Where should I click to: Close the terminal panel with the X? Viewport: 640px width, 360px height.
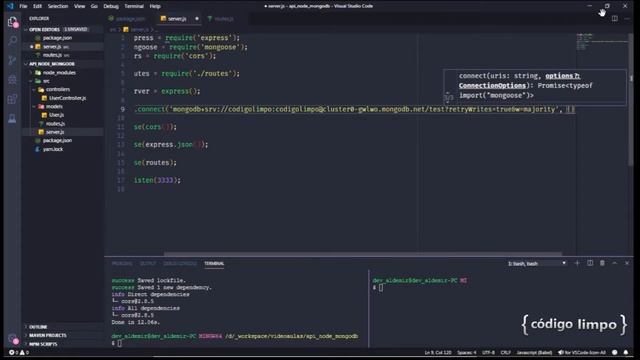point(627,263)
